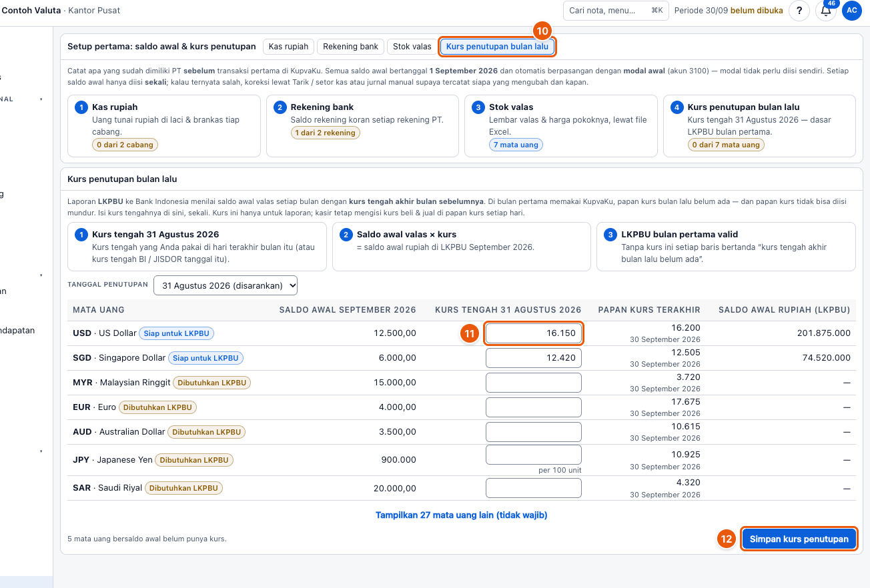
Task: Click the SAR row 'Dibutuhkan LKPBU' badge
Action: tap(183, 488)
